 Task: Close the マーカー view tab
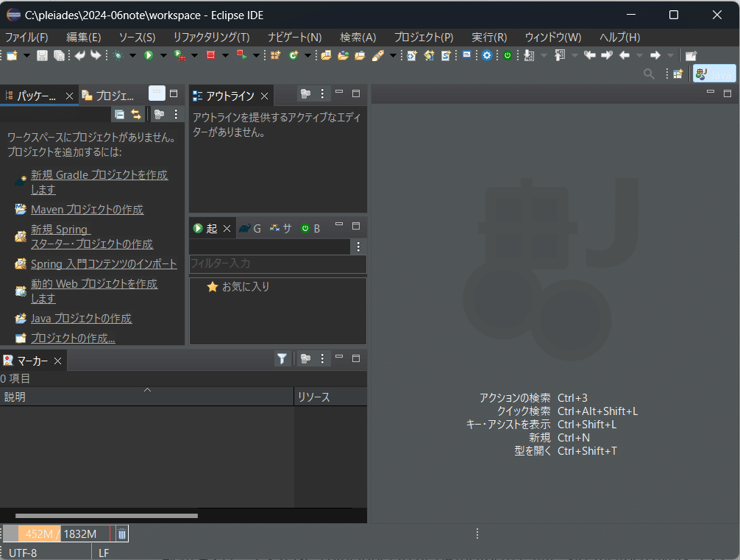pos(57,361)
